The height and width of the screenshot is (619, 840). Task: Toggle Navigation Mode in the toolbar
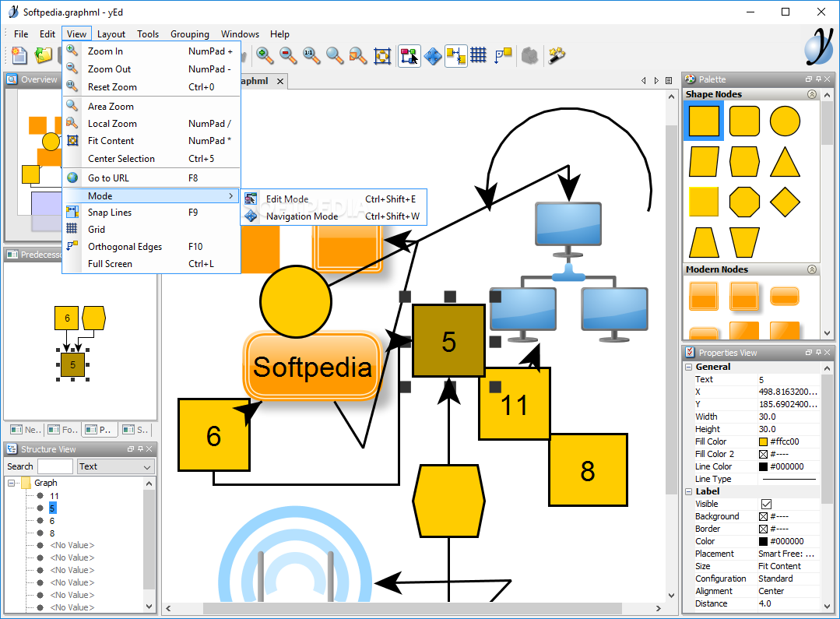pos(433,55)
